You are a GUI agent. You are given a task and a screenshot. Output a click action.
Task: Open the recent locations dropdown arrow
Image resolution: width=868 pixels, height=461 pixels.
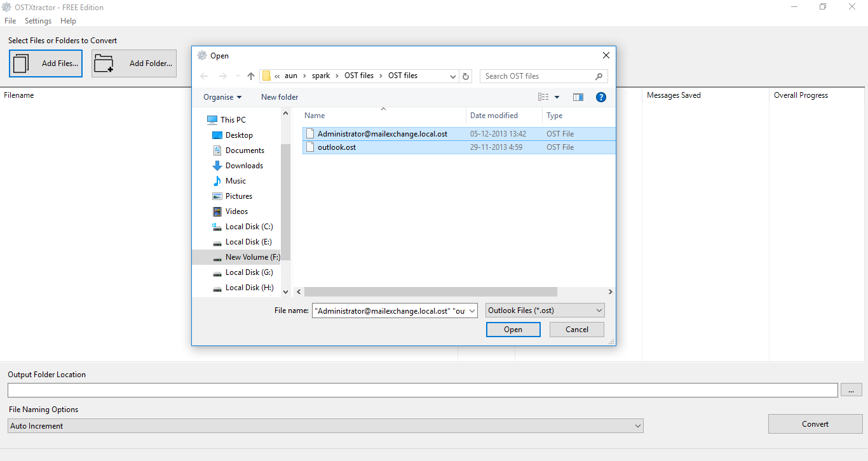point(238,76)
